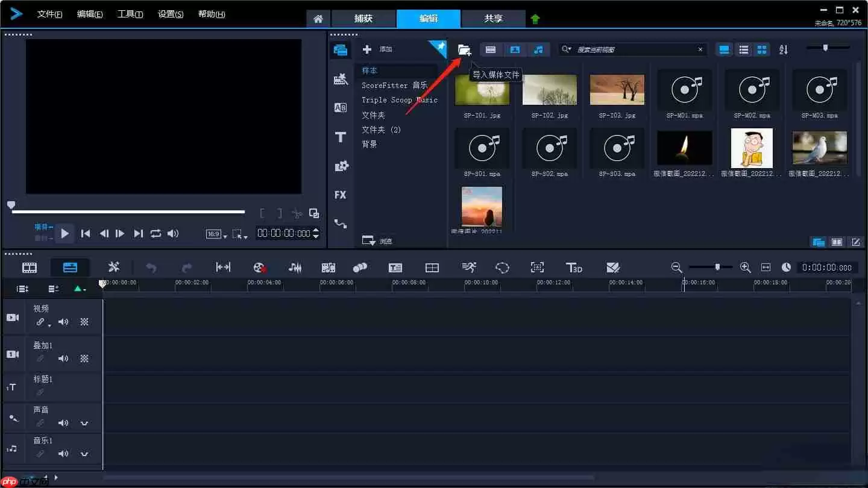
Task: Switch to the 共享 tab
Action: [x=493, y=19]
